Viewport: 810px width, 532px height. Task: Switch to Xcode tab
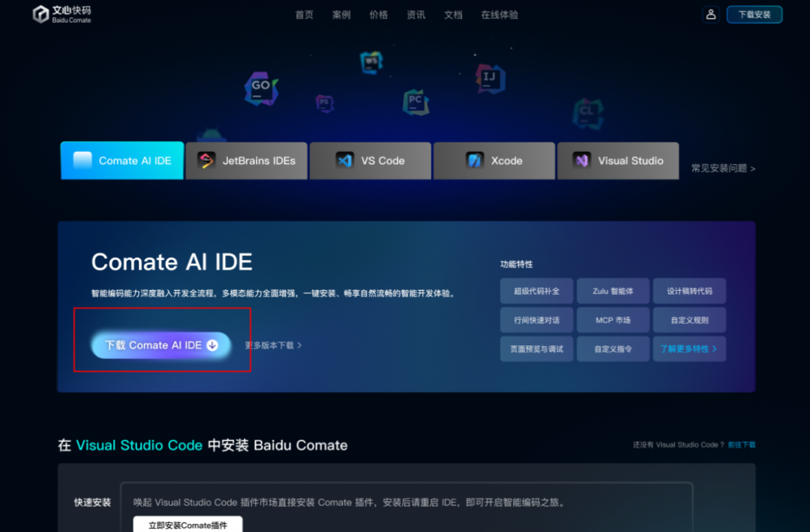click(494, 160)
